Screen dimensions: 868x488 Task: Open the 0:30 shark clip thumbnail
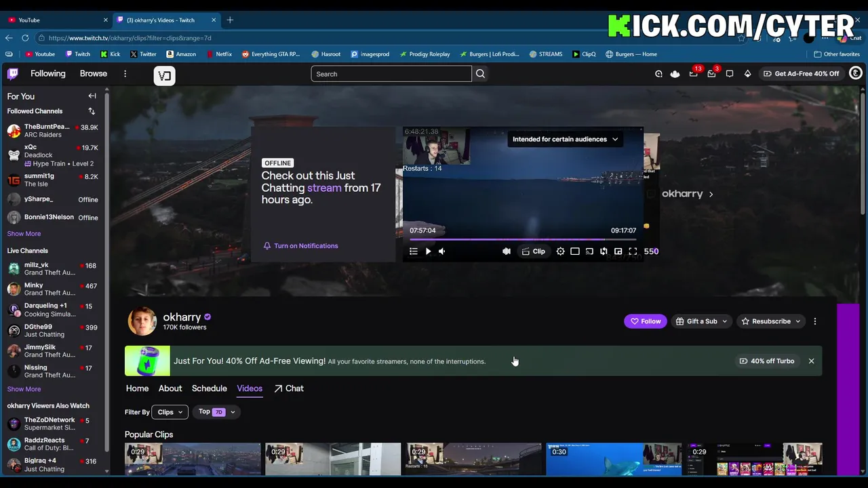[x=614, y=459]
